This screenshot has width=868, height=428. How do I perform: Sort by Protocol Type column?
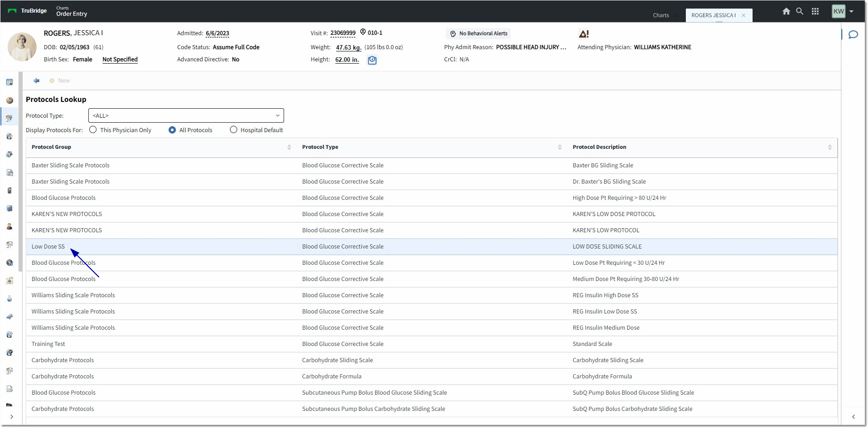tap(560, 147)
